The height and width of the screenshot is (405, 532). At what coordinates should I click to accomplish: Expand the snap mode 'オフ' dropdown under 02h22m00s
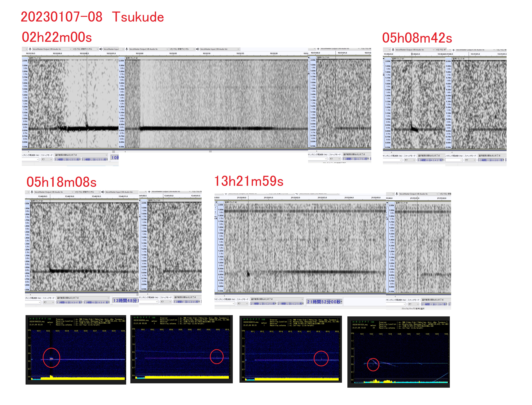pos(51,159)
